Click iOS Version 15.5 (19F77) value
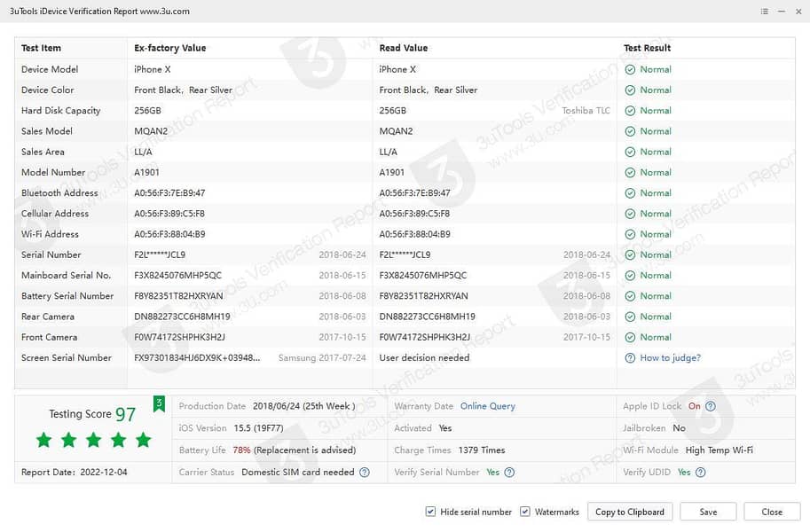Viewport: 810px width, 532px height. pyautogui.click(x=258, y=428)
